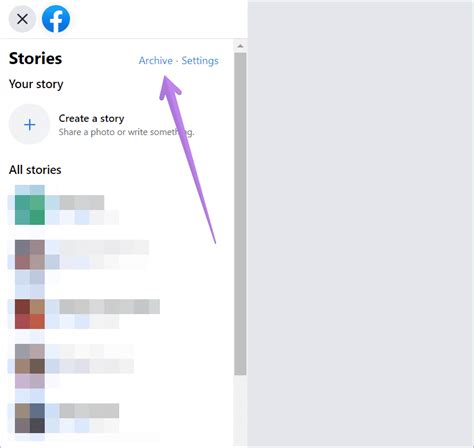Click the blurred name beside the green avatar
Image resolution: width=474 pixels, height=448 pixels.
point(82,203)
